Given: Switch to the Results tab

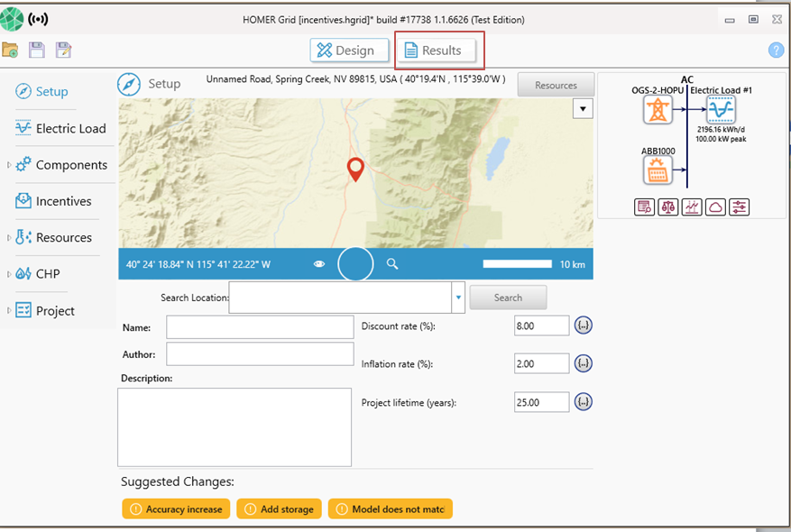Looking at the screenshot, I should [436, 50].
